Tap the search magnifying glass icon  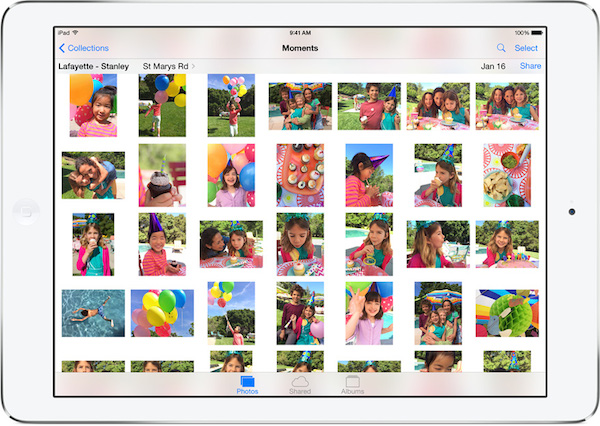pyautogui.click(x=501, y=48)
